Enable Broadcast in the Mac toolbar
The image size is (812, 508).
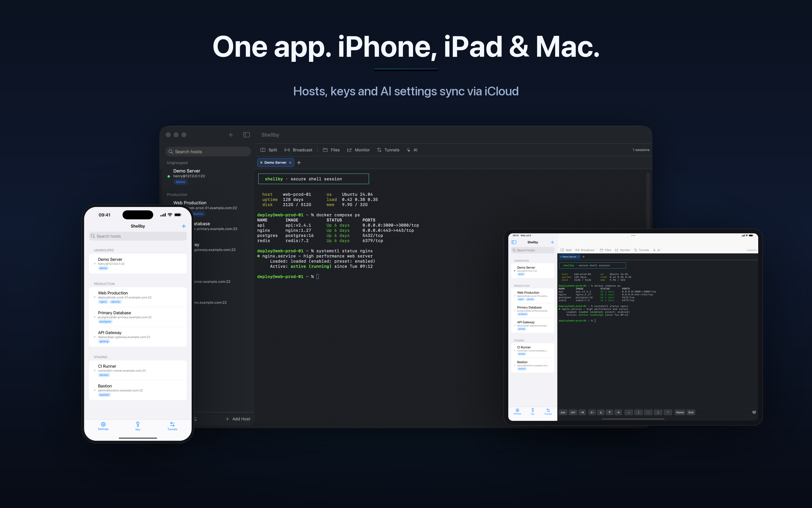[298, 150]
